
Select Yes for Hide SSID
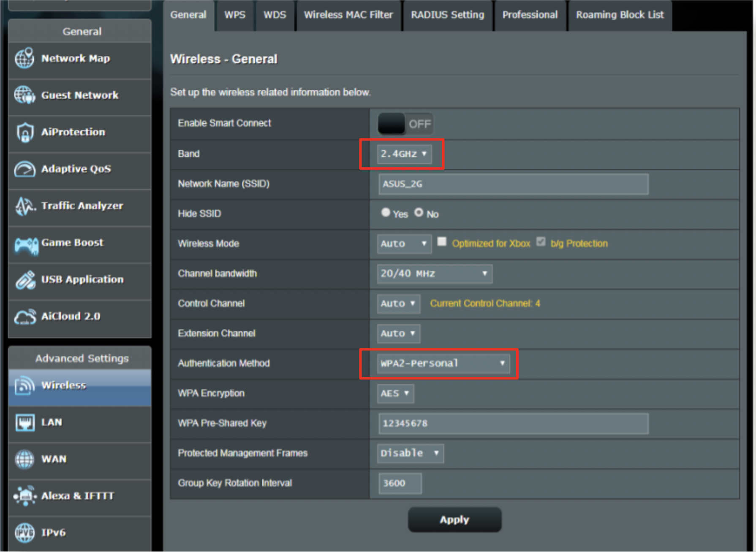pyautogui.click(x=385, y=213)
